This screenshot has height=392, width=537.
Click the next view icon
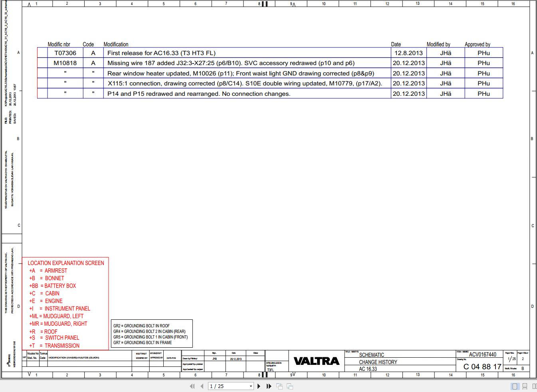tap(290, 386)
